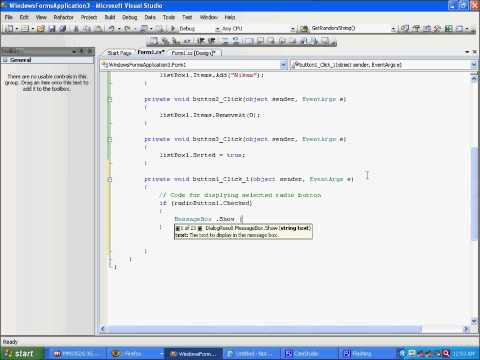The height and width of the screenshot is (360, 480).
Task: Show the previous MessageBox.Show overload in the tooltip
Action: pos(178,228)
